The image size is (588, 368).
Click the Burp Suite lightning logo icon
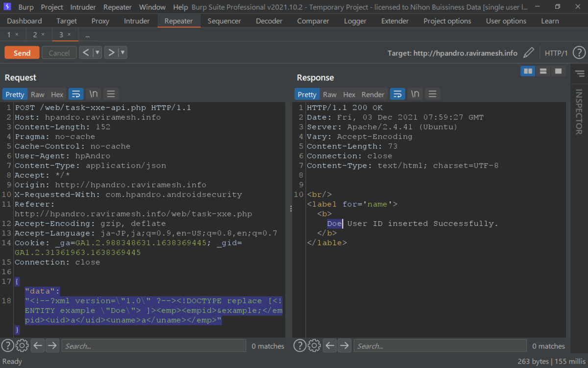(7, 7)
